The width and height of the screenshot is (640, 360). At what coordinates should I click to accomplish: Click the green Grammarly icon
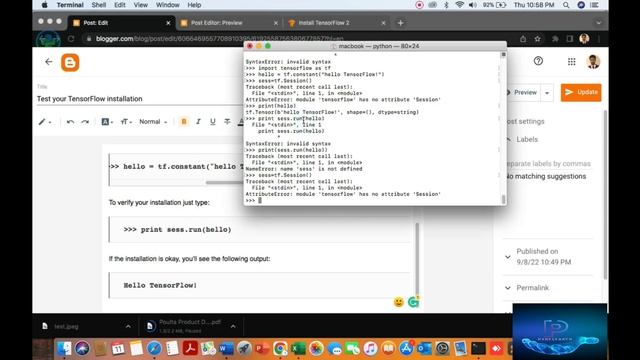(x=413, y=302)
